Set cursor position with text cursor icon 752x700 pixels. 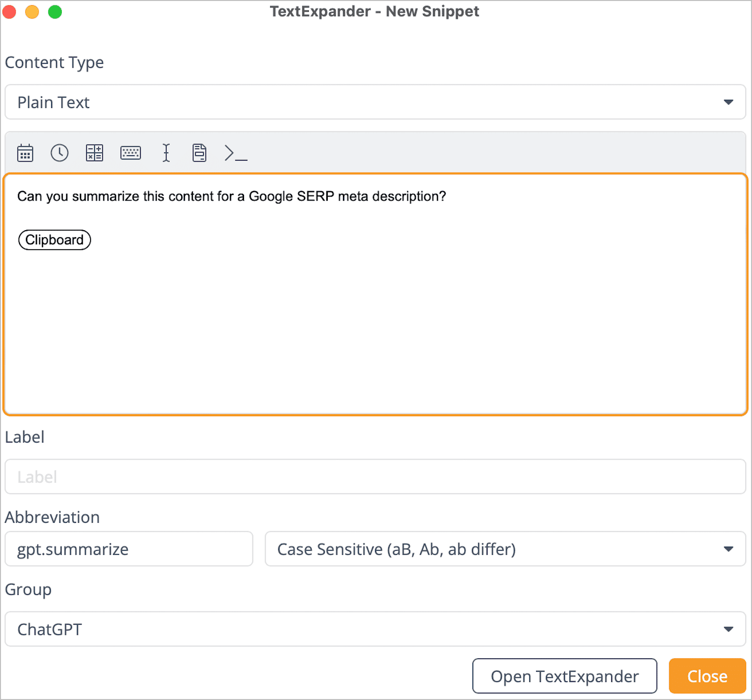coord(166,152)
